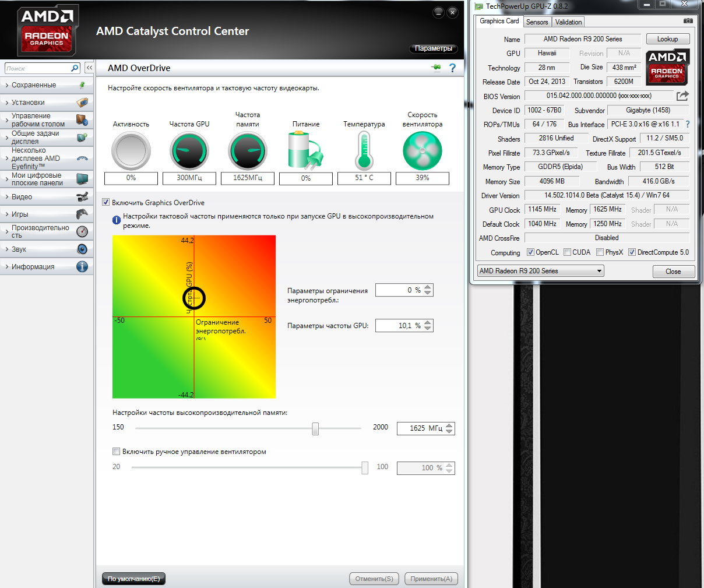This screenshot has height=588, width=704.
Task: Switch to the Sensors tab in GPU-Z
Action: click(x=537, y=22)
